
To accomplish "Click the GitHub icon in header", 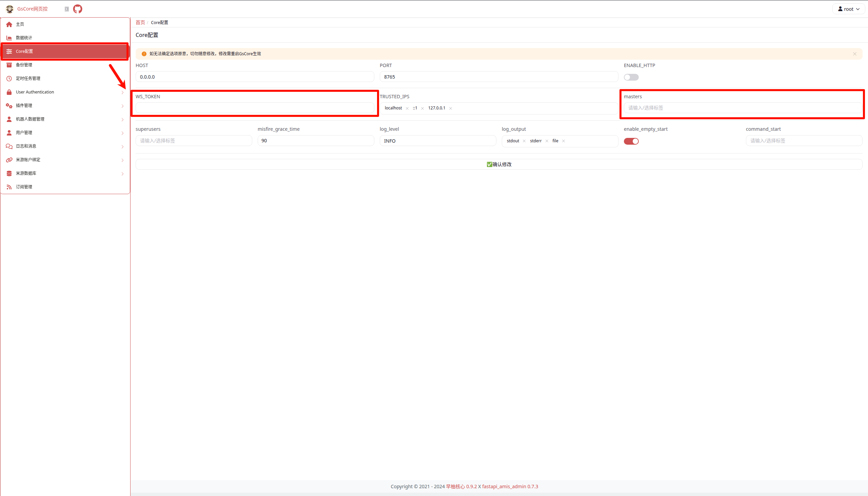I will point(78,9).
